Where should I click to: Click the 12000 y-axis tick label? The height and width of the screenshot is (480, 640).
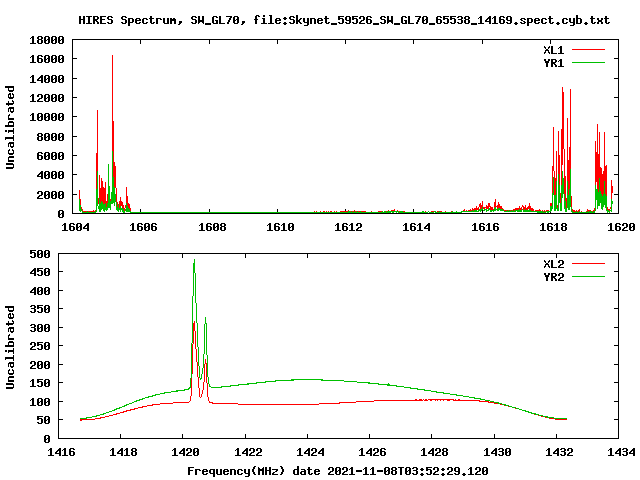pos(47,98)
